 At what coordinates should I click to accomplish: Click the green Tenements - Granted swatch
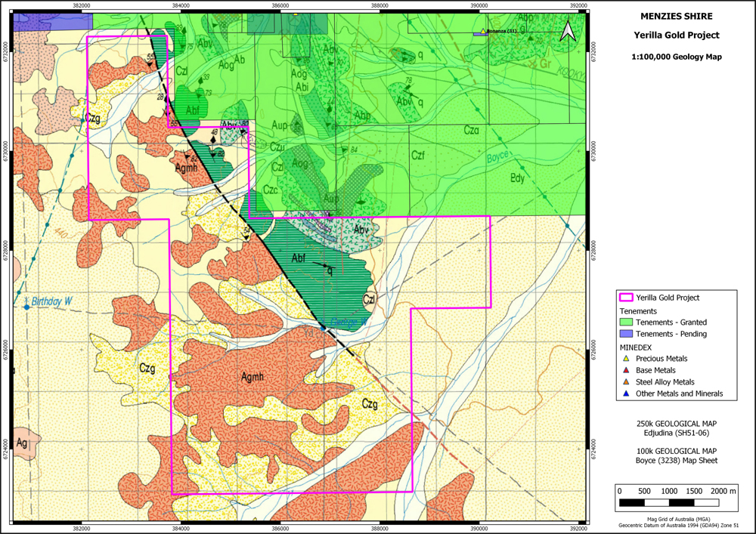[x=625, y=323]
